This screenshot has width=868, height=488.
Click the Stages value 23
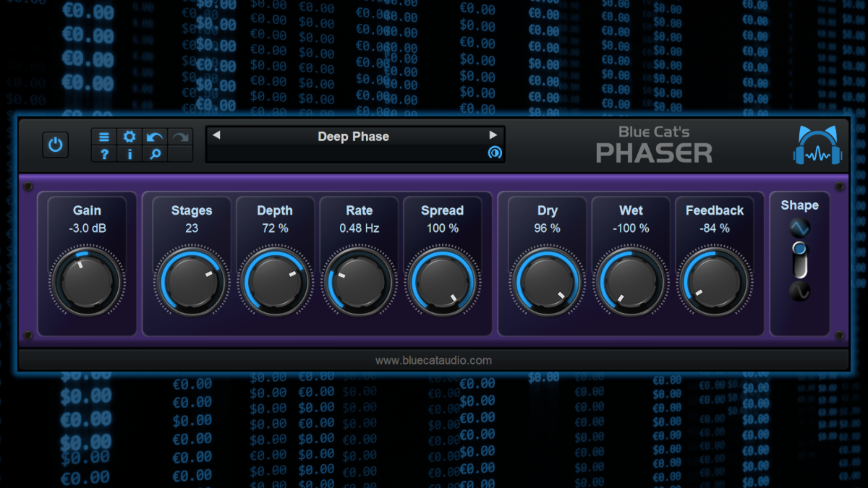[192, 228]
